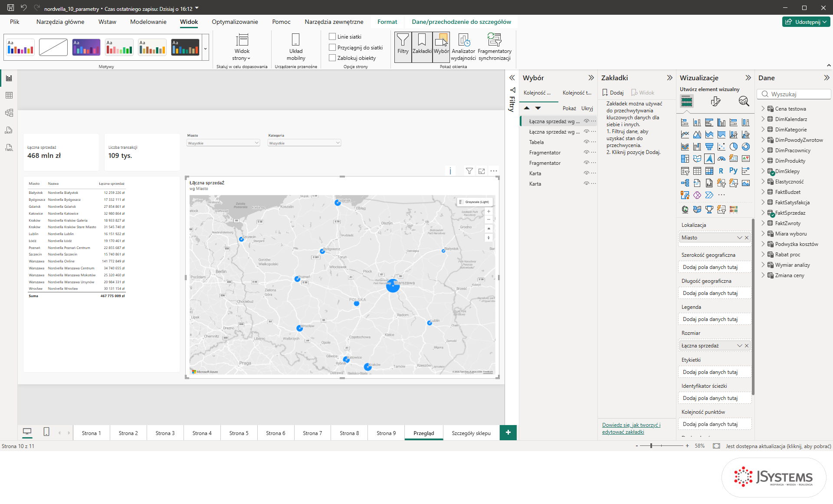Viewport: 833px width, 504px height.
Task: Open Widok strony dropdown
Action: 242,47
